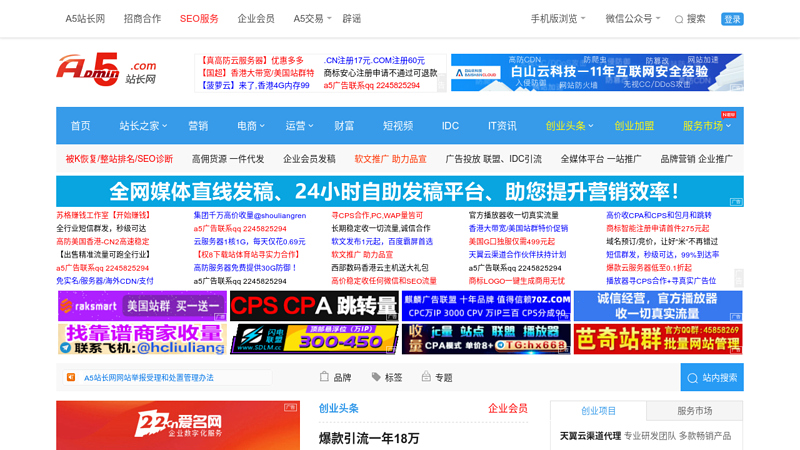
Task: Click the 站内搜索 button
Action: tap(712, 378)
